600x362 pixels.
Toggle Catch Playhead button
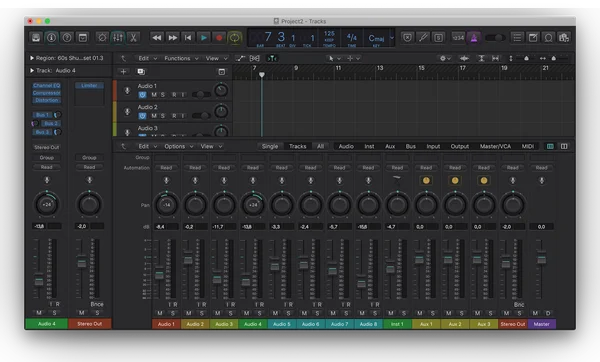point(272,58)
